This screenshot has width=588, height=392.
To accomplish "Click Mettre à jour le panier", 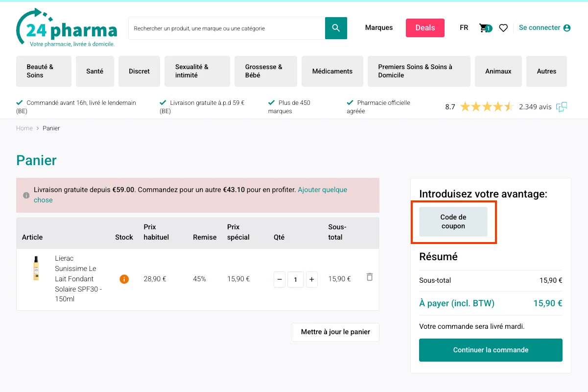I will point(336,332).
